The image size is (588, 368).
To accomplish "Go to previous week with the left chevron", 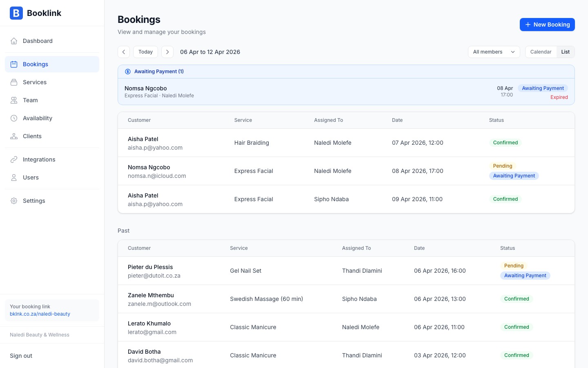I will coord(124,52).
